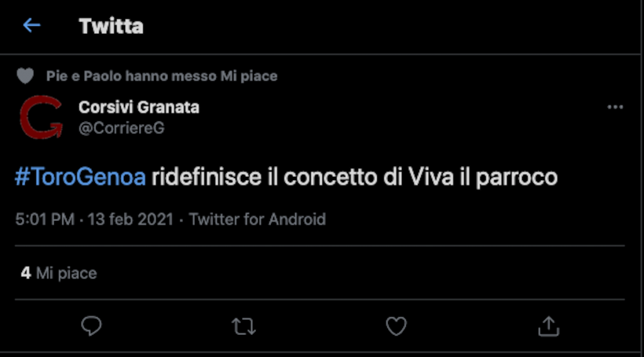Viewport: 644px width, 357px height.
Task: Click the Twitta page header title
Action: pos(111,26)
